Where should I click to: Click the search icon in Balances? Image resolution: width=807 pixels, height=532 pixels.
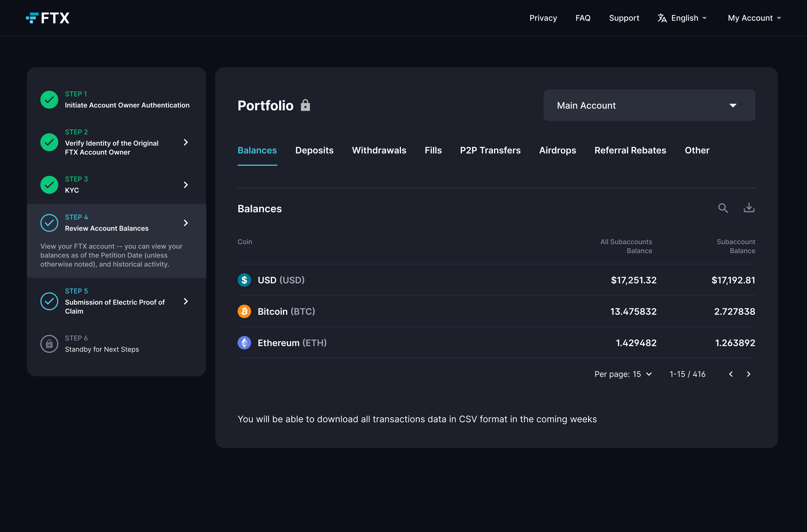[x=723, y=208]
